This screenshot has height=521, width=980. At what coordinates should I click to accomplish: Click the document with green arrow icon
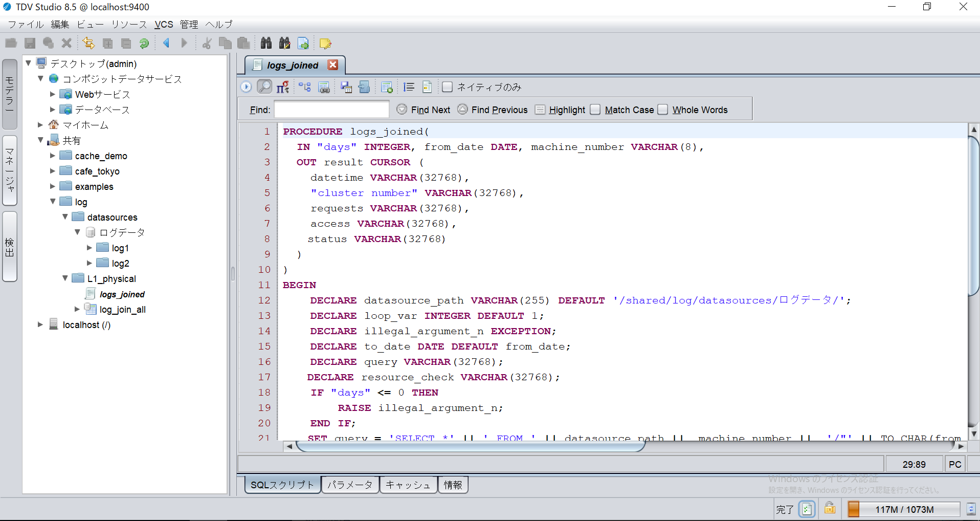[x=303, y=44]
